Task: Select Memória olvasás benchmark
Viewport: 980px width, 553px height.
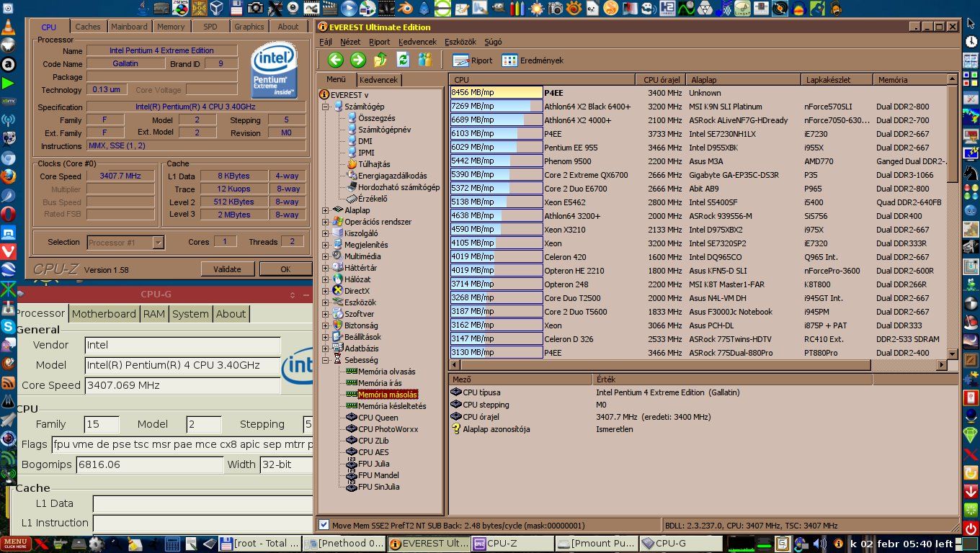Action: [386, 372]
